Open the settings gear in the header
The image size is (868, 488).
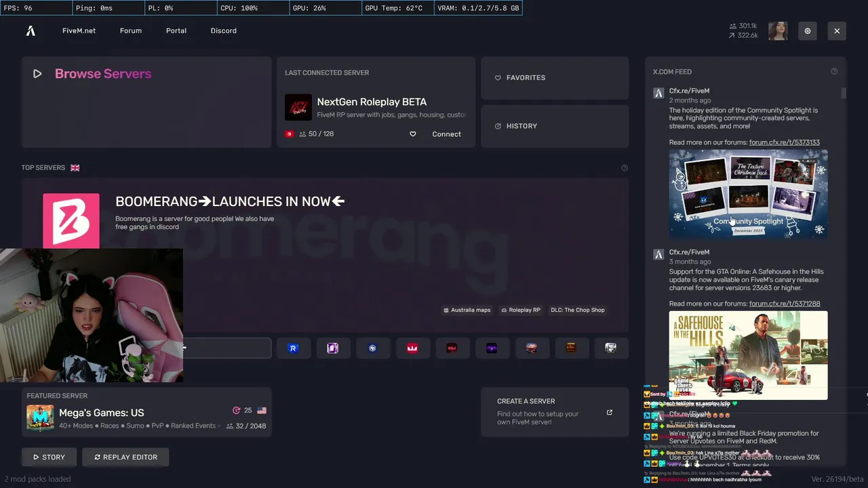(x=808, y=31)
